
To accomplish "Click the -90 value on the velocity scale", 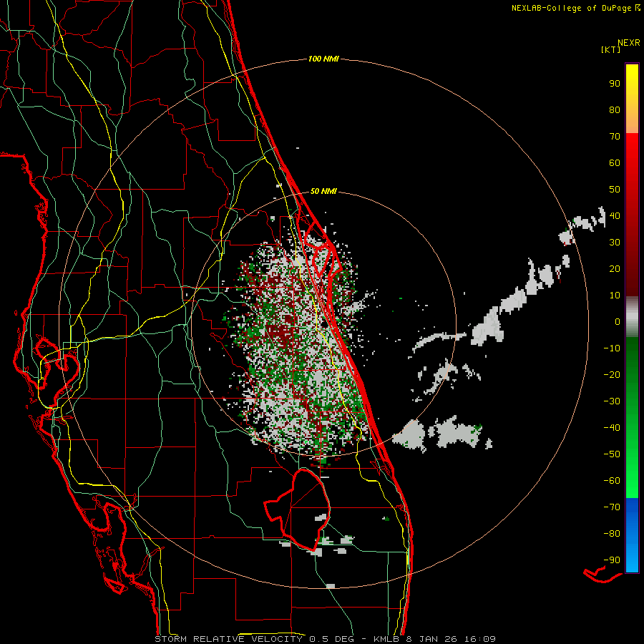I will pos(612,560).
